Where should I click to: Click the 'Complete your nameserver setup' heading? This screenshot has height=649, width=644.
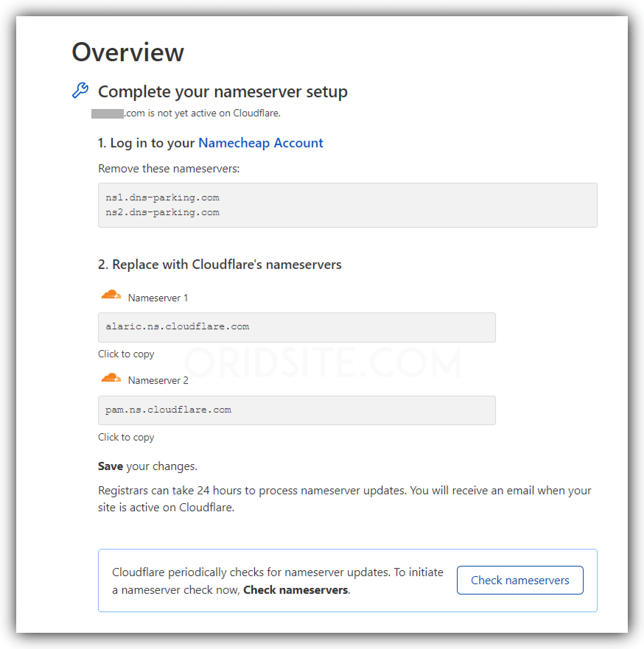[x=223, y=91]
